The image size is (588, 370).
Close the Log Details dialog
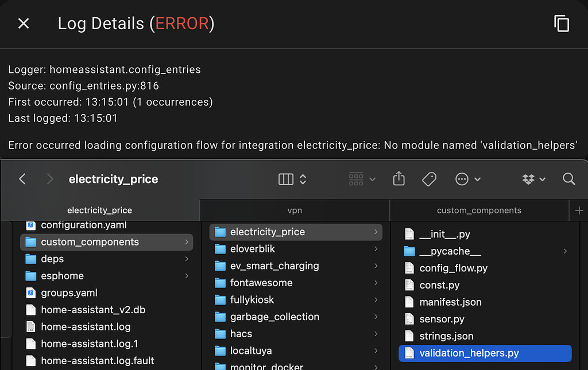(23, 24)
